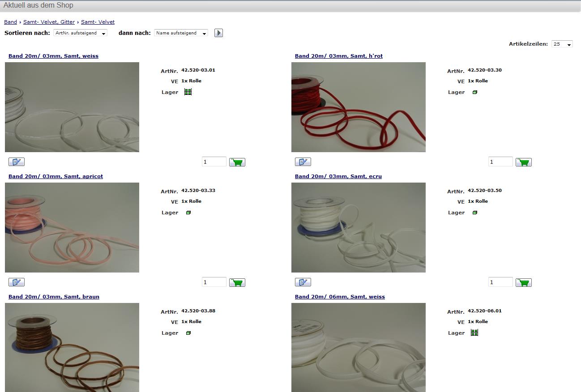Select article number 42.520-03.33 text
The width and height of the screenshot is (581, 392).
coord(198,190)
